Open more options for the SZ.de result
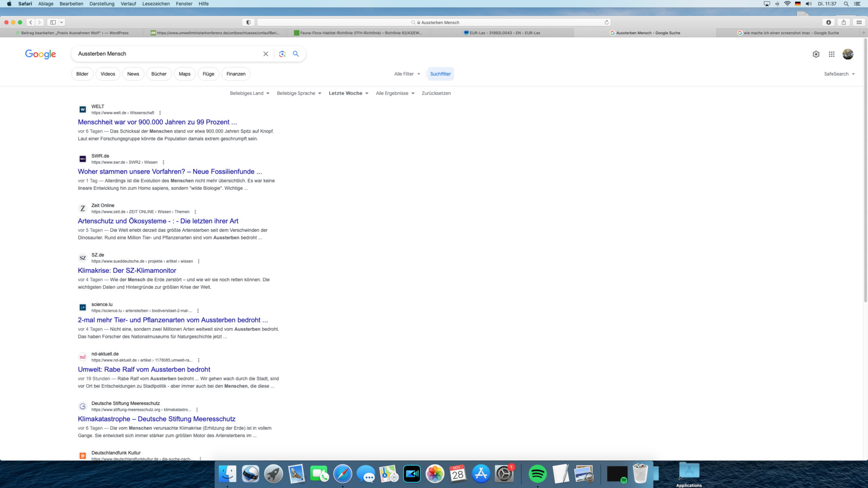 [x=198, y=261]
